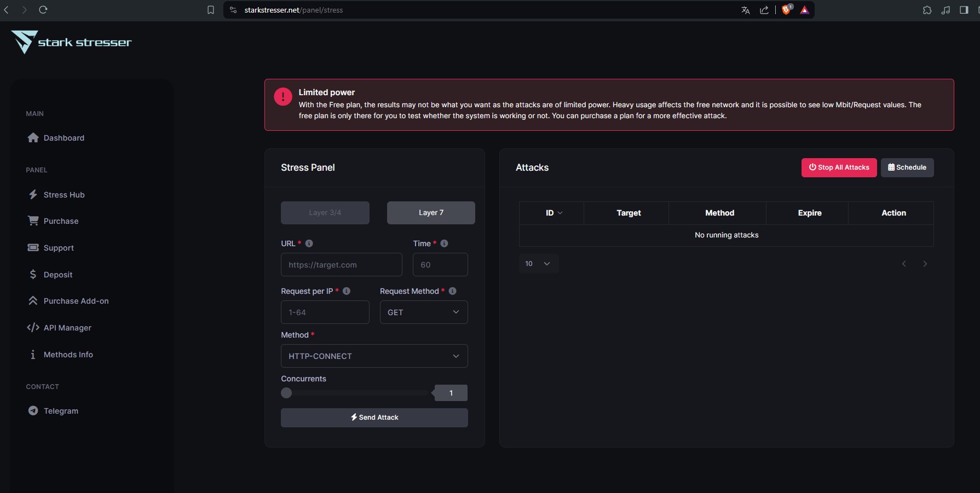Click the Time input field
Image resolution: width=980 pixels, height=493 pixels.
click(x=440, y=265)
